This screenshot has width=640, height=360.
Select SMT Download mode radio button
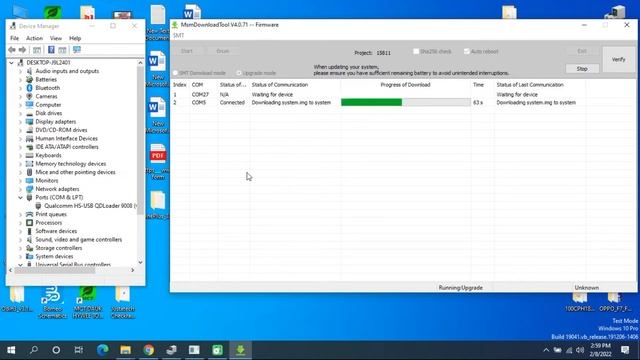(176, 73)
